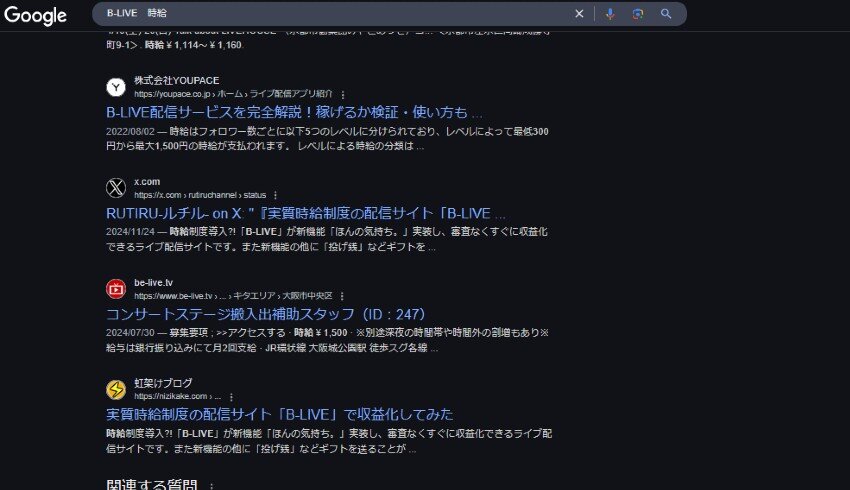
Task: Open 実質時給制度の配信サイト「B-LIVE」で収益化してみた result
Action: pyautogui.click(x=280, y=415)
